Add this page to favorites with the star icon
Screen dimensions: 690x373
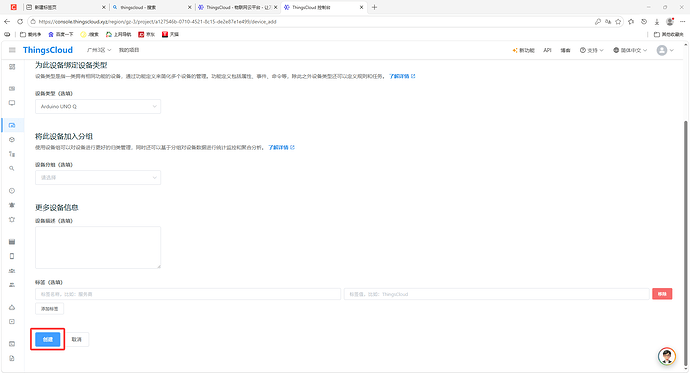point(618,22)
